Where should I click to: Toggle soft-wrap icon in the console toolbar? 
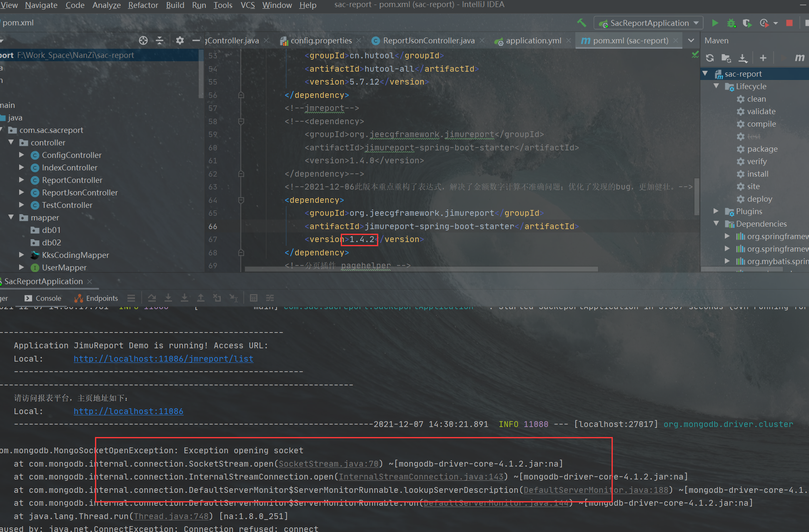pyautogui.click(x=152, y=298)
